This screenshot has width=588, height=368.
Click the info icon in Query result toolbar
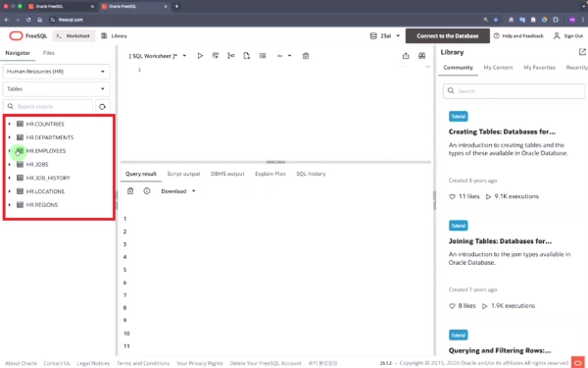click(x=147, y=191)
